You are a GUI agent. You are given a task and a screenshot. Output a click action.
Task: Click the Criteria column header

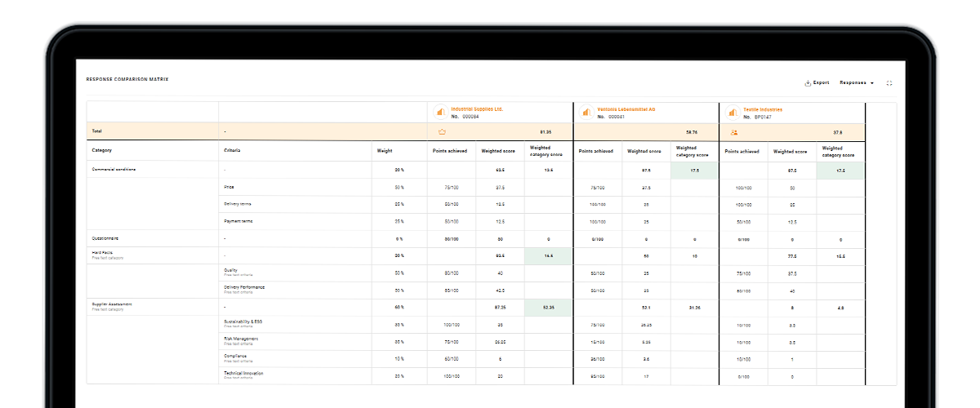tap(232, 150)
